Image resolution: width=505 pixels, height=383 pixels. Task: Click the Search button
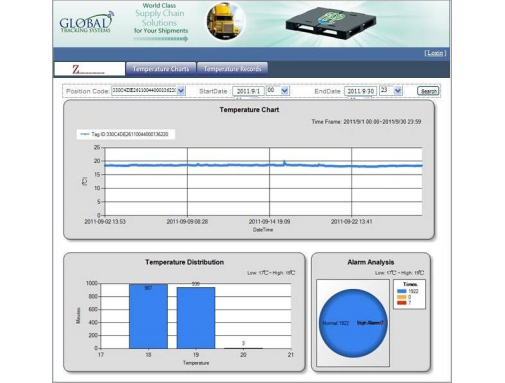click(x=428, y=91)
